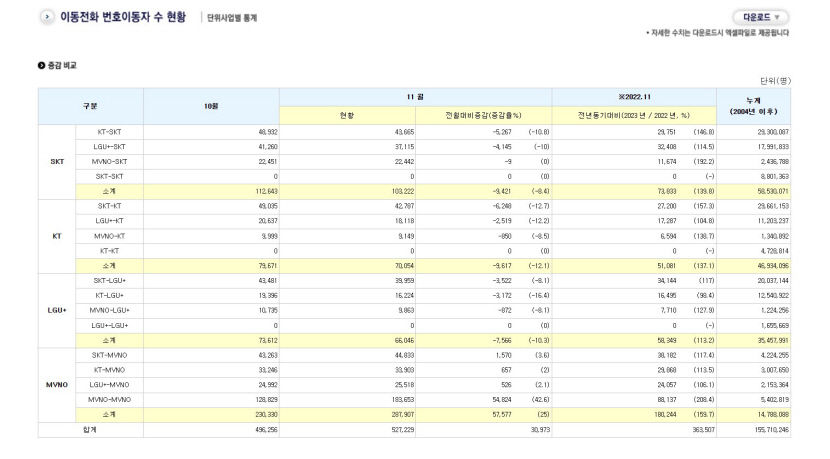This screenshot has width=830, height=459.
Task: Click the November value 43,665
Action: (x=404, y=132)
